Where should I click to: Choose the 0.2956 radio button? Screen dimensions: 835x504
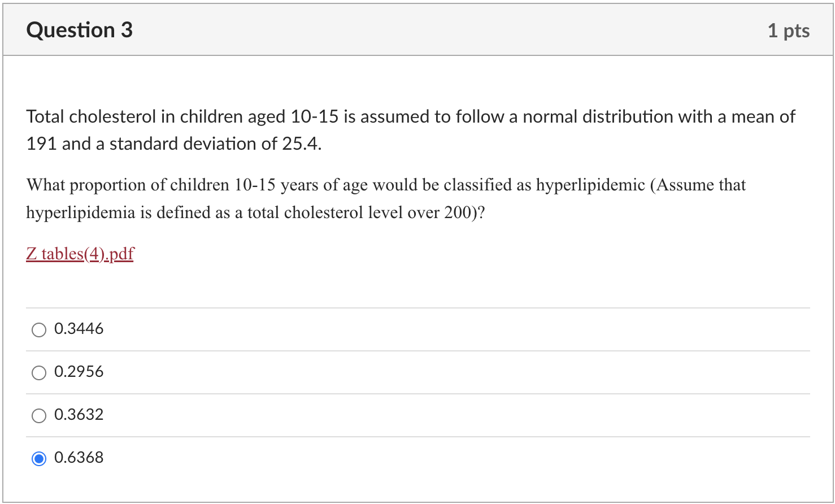(39, 372)
